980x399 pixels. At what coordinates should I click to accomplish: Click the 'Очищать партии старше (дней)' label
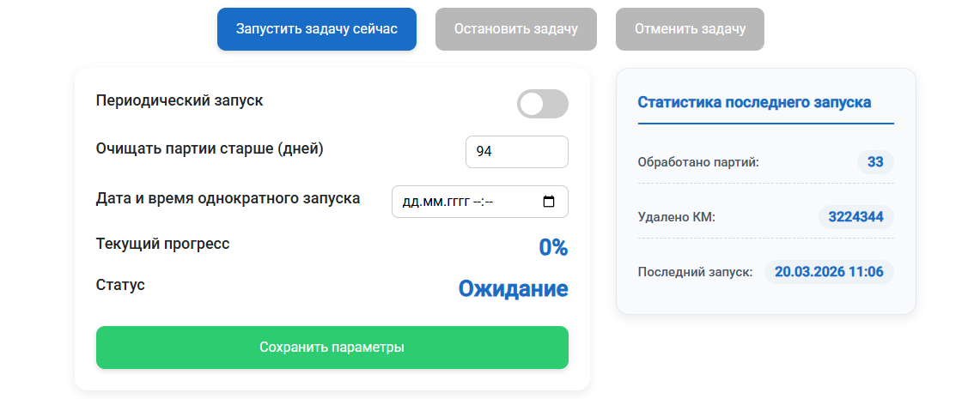tap(210, 148)
